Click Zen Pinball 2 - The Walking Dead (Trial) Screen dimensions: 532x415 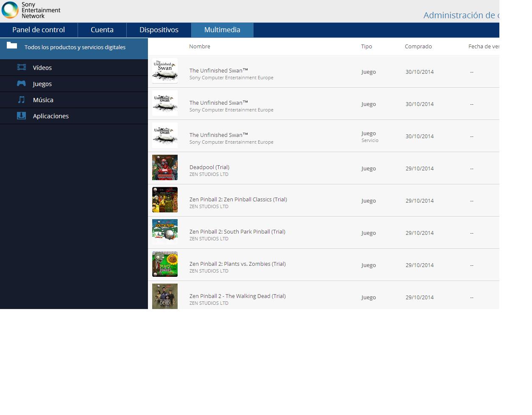tap(237, 296)
